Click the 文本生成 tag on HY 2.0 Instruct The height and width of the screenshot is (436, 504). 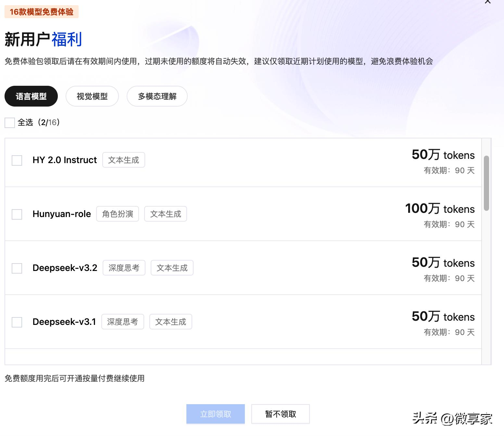click(x=124, y=160)
